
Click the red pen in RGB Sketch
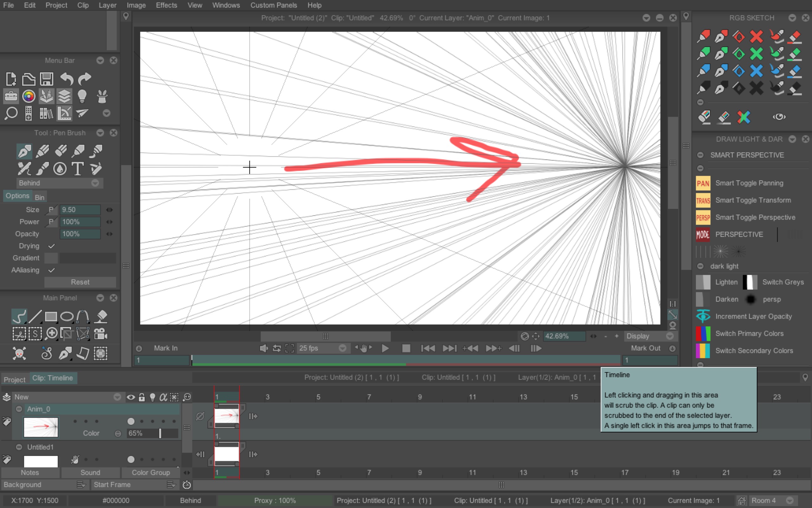721,36
